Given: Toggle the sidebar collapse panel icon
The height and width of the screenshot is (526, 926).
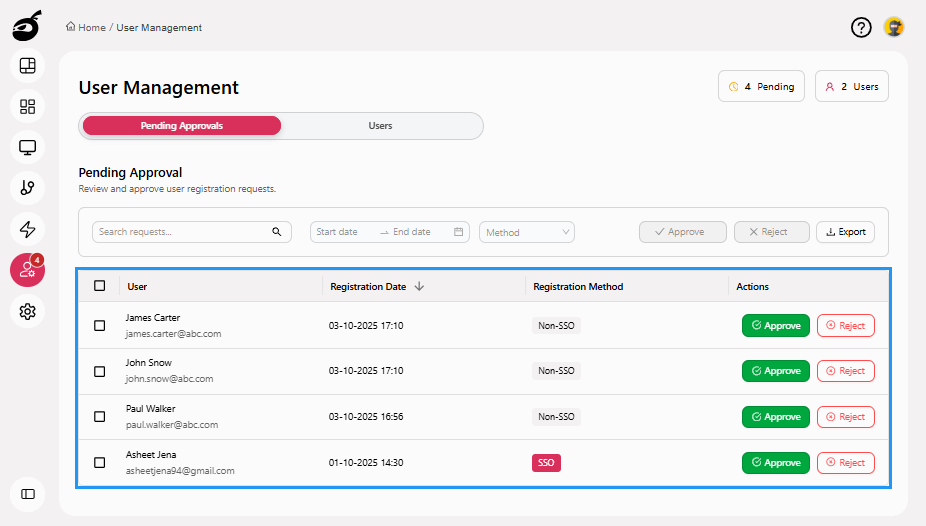Looking at the screenshot, I should (x=28, y=494).
